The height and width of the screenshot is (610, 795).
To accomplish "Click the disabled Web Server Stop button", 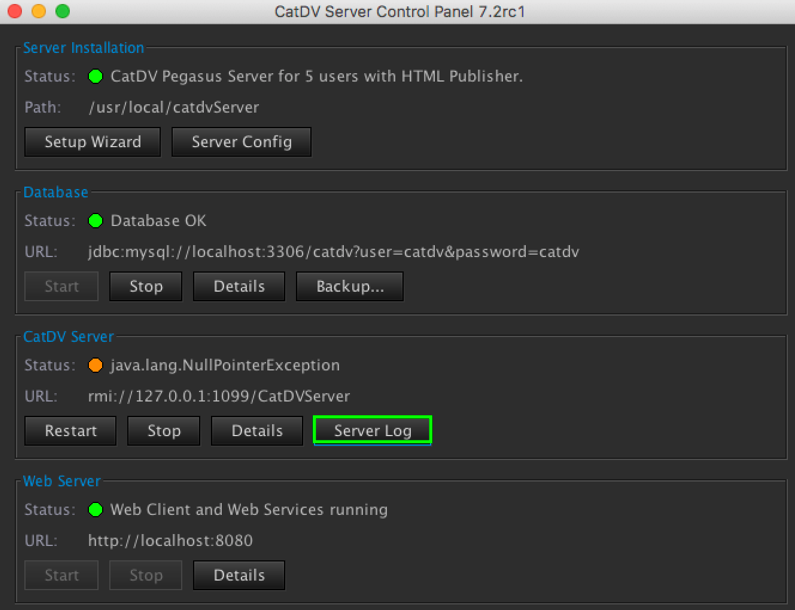I will coord(146,576).
